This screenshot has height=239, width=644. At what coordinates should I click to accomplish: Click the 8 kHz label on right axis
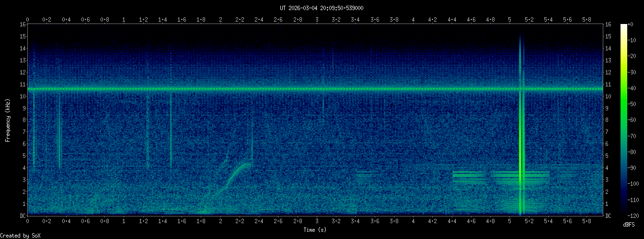coord(607,120)
